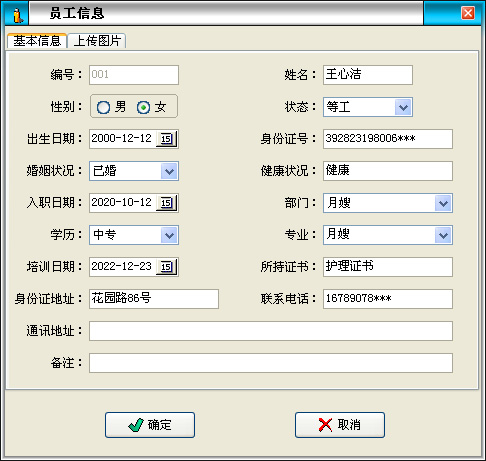Expand the marital status (婚姻状况) dropdown
Image resolution: width=486 pixels, height=461 pixels.
coord(169,171)
